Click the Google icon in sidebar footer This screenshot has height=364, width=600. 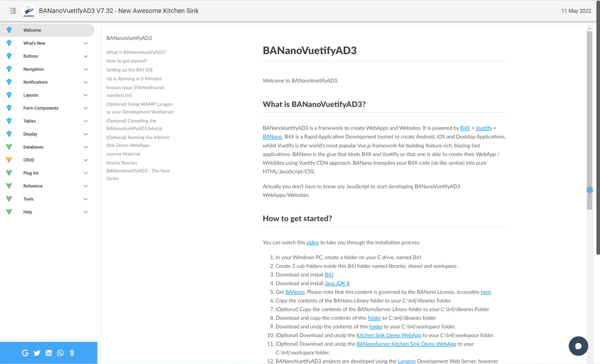click(25, 353)
